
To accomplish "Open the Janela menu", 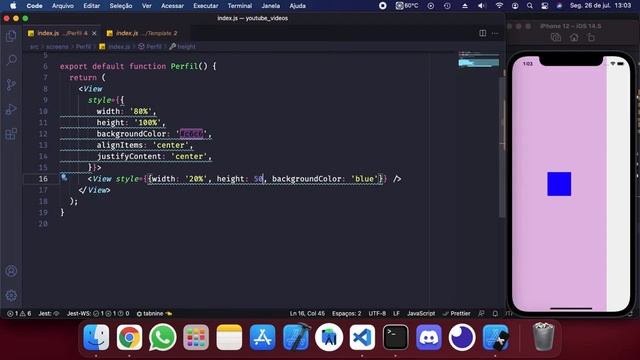I will click(x=271, y=6).
